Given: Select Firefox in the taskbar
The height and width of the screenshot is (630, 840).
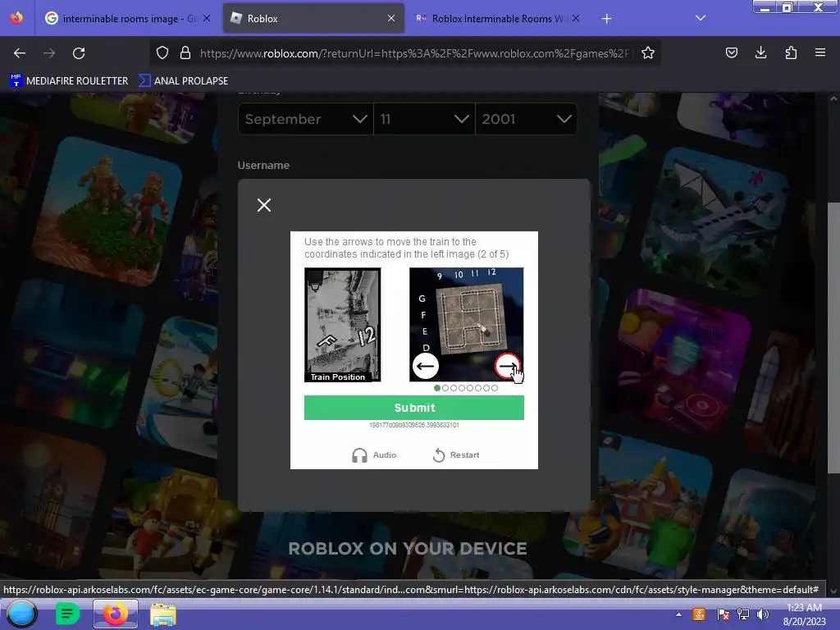Looking at the screenshot, I should (x=115, y=614).
